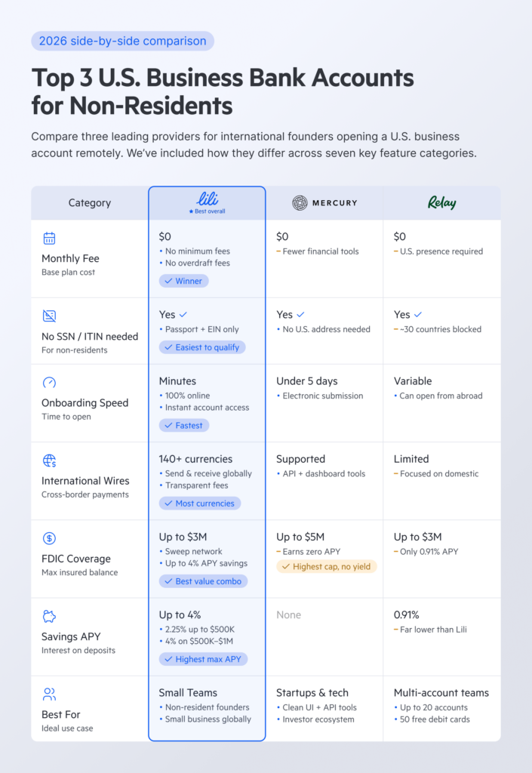Click 'Focused on domestic' text
The image size is (532, 773).
439,474
